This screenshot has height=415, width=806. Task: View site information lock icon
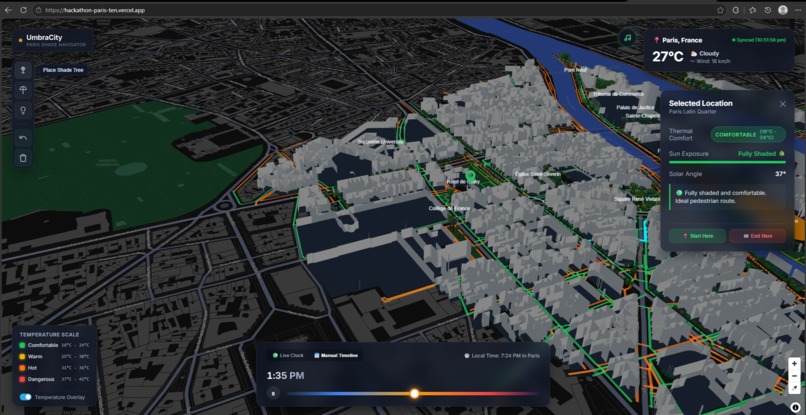[39, 10]
